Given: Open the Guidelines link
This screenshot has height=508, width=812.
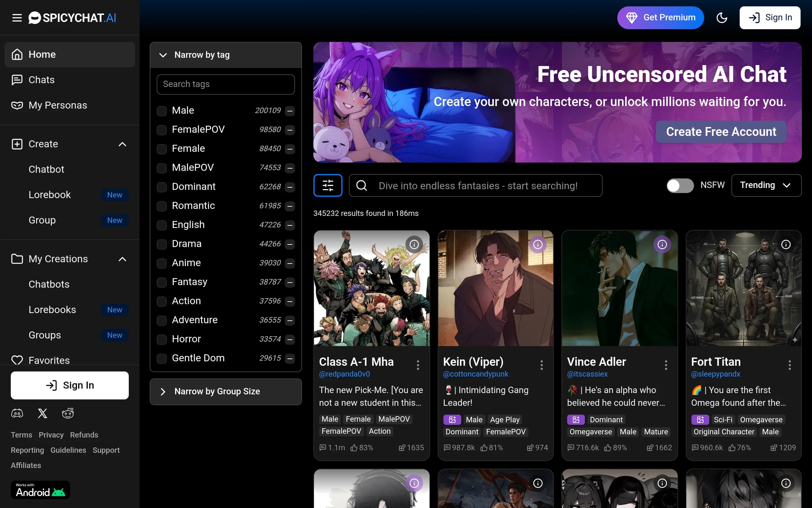Looking at the screenshot, I should coord(68,450).
